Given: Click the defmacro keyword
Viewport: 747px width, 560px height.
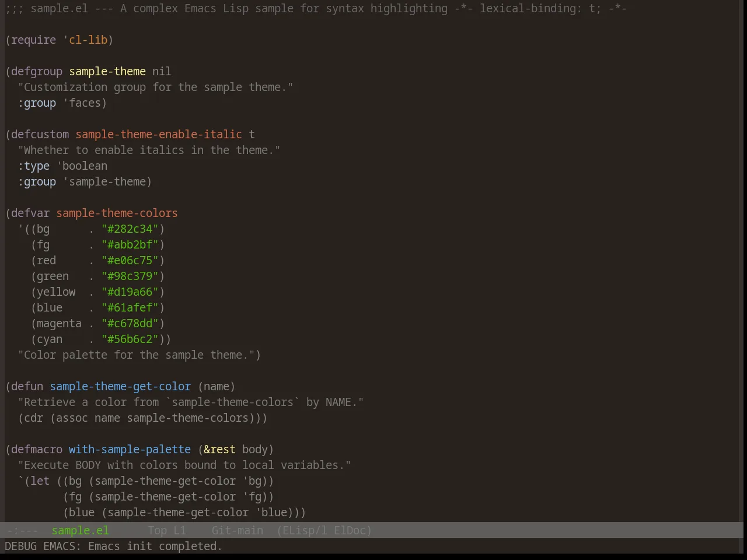Looking at the screenshot, I should (x=37, y=449).
